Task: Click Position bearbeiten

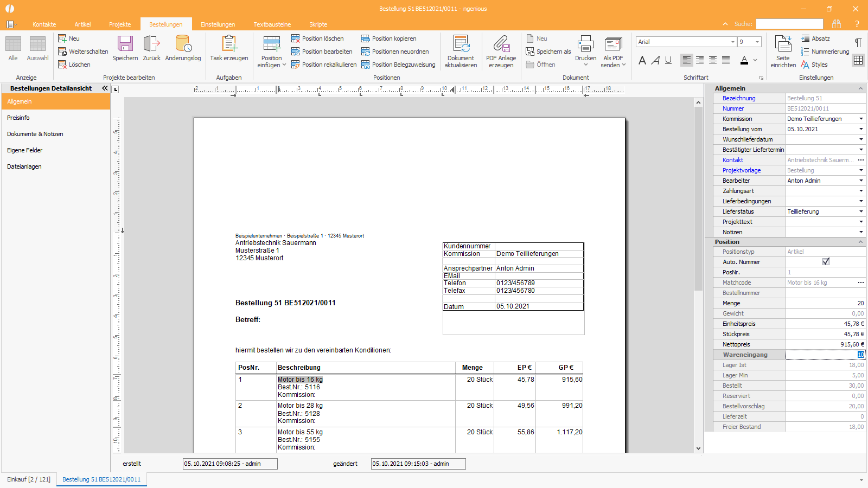Action: click(322, 52)
